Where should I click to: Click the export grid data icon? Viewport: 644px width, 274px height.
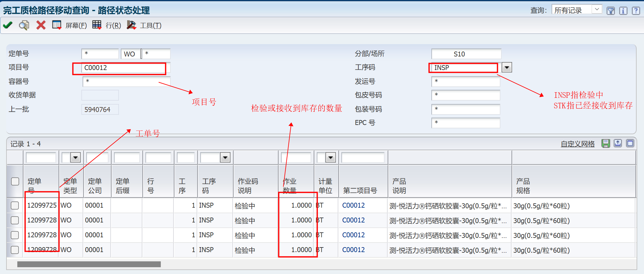tap(618, 143)
